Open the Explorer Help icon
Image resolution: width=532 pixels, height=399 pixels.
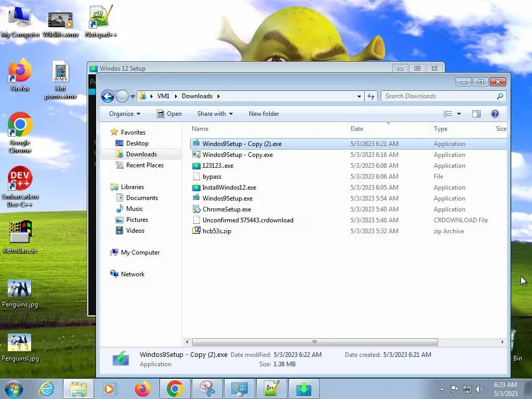click(495, 114)
